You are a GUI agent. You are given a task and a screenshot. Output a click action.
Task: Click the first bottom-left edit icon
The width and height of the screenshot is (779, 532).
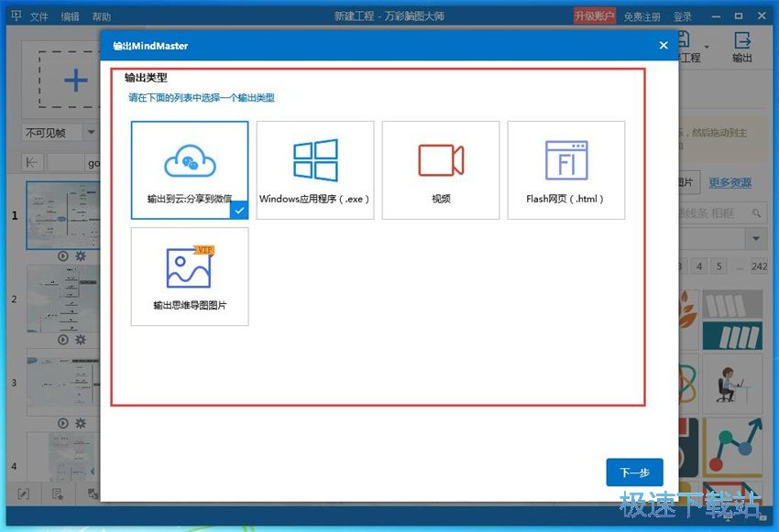[x=24, y=494]
